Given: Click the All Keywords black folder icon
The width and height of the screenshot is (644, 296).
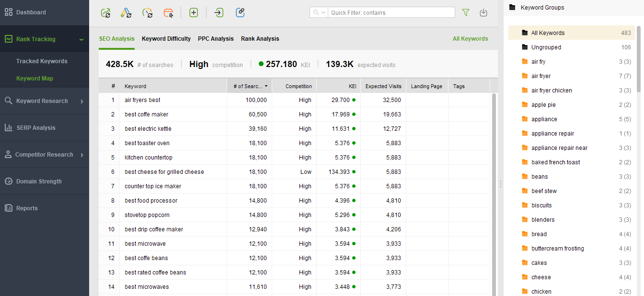Looking at the screenshot, I should pos(525,33).
